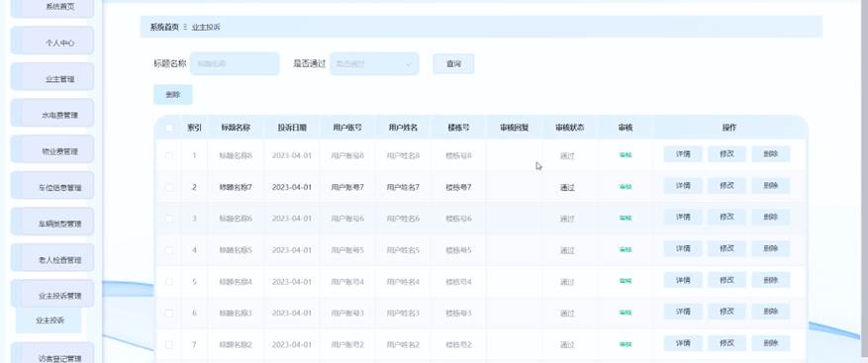Click 修改 for row 标题名称5
Image resolution: width=868 pixels, height=363 pixels.
726,249
